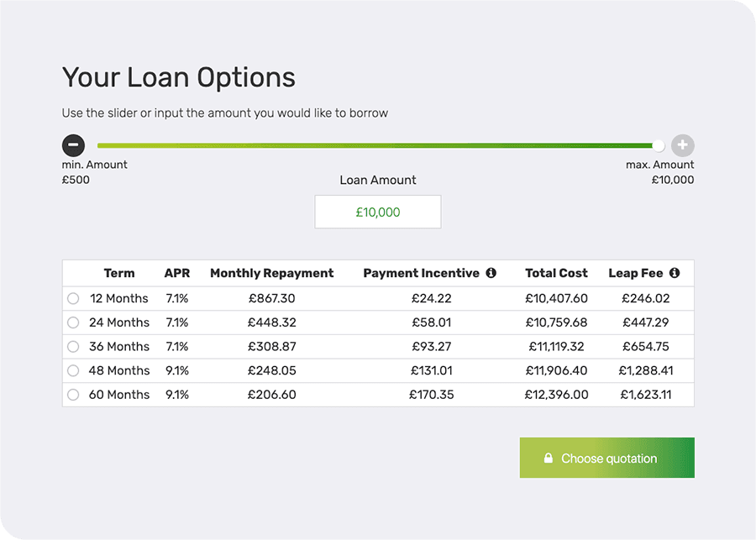Select the 36 Months term radio button
The width and height of the screenshot is (756, 540).
point(73,346)
